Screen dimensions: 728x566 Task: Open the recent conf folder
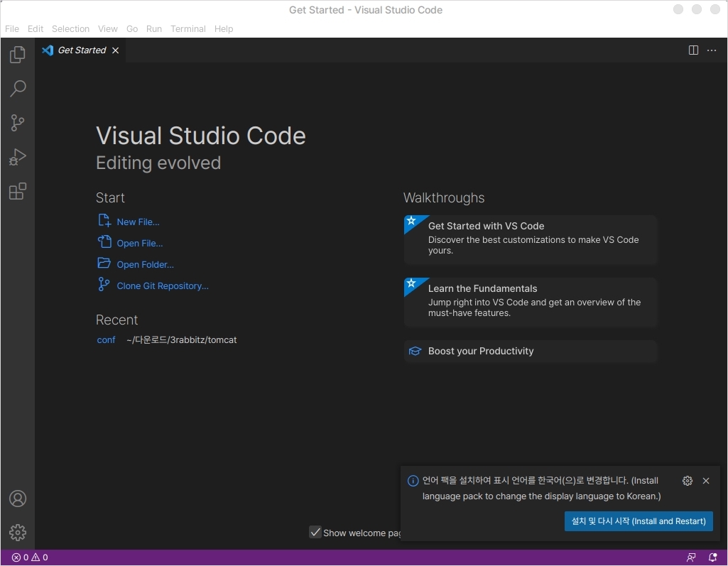(x=106, y=340)
